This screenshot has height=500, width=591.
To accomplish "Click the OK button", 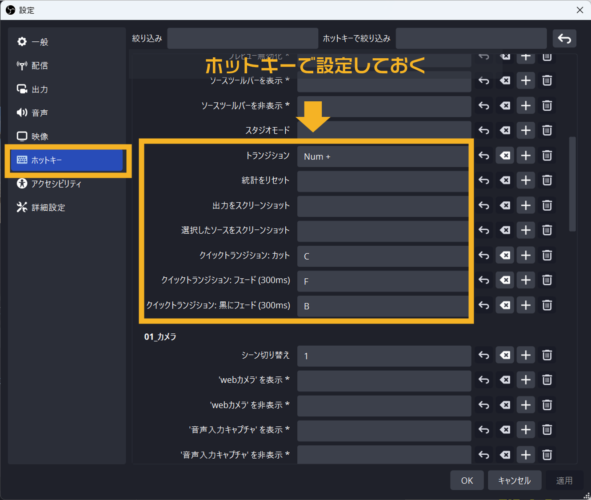I will [x=467, y=480].
